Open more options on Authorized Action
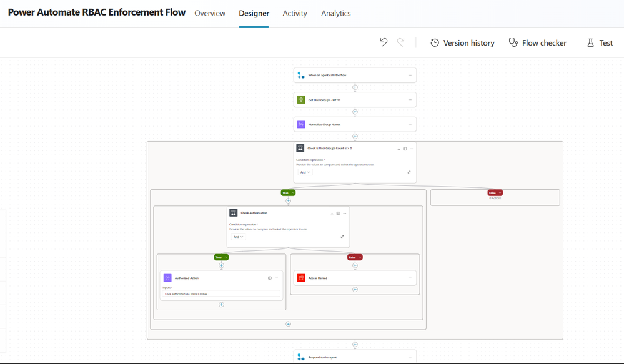The image size is (624, 364). pos(276,278)
